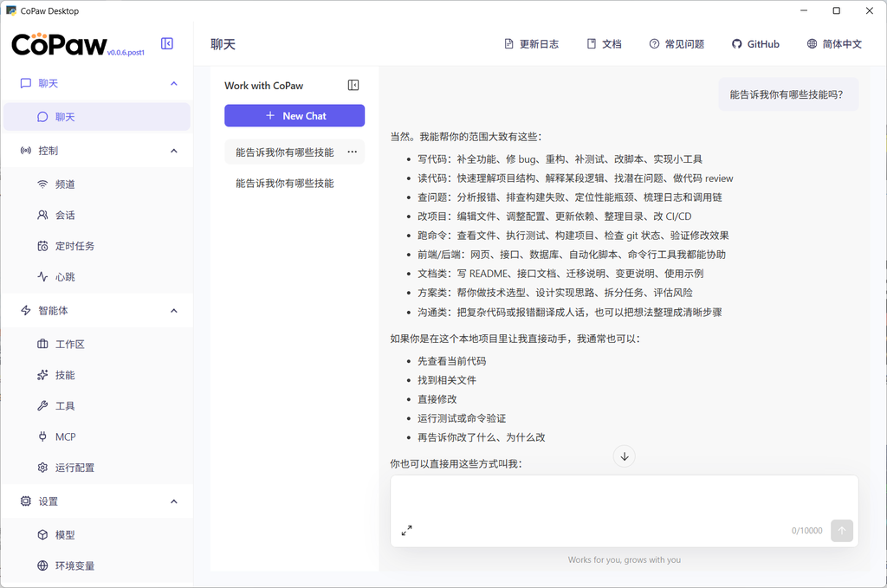
Task: Collapse the Work with CoPaw chat list panel
Action: (x=353, y=86)
